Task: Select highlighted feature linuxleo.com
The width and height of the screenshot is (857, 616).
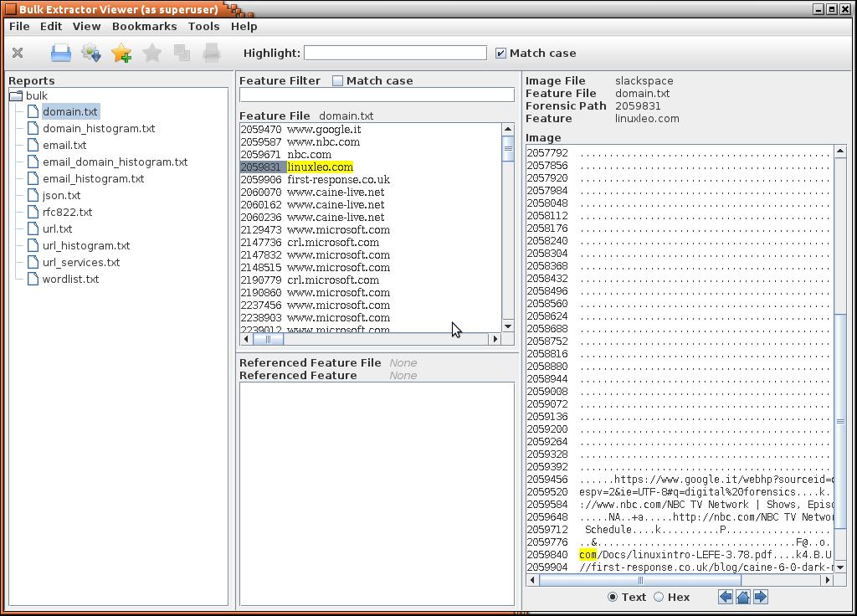Action: click(320, 167)
